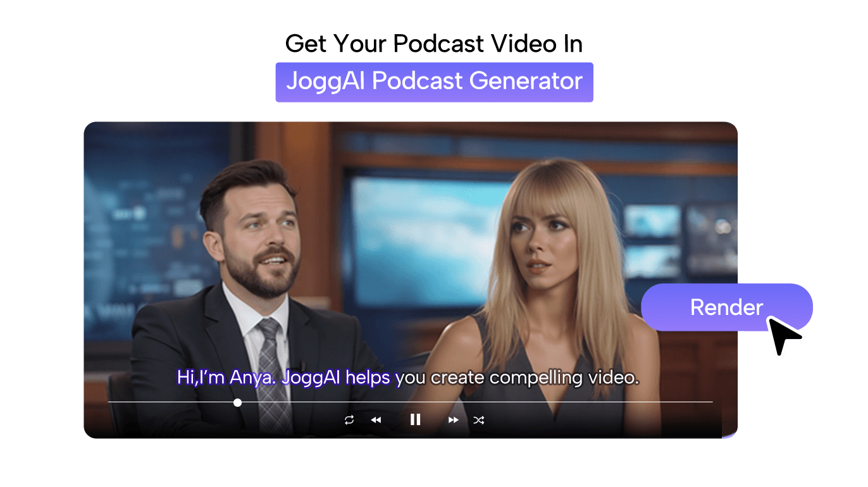Click the fast-forward icon in player controls

point(454,420)
